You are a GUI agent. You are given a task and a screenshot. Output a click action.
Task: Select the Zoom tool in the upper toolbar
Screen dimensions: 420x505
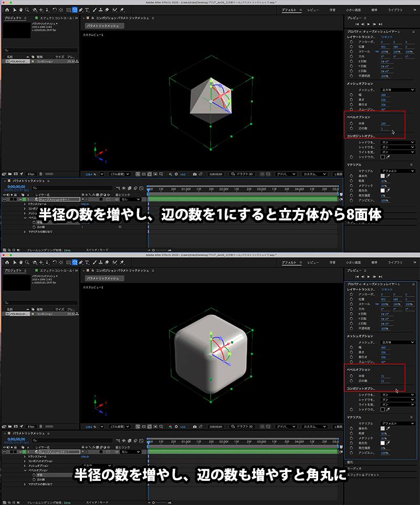point(27,9)
